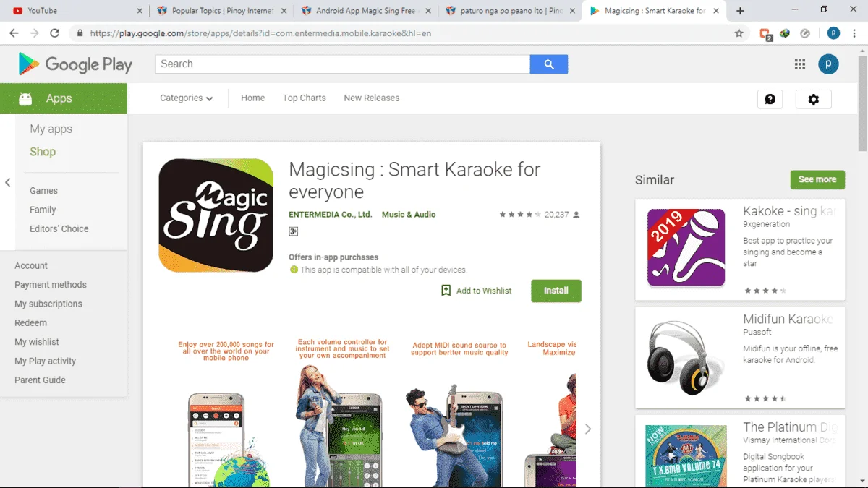The image size is (868, 488).
Task: Click the 9xgeneration developer name
Action: (766, 225)
